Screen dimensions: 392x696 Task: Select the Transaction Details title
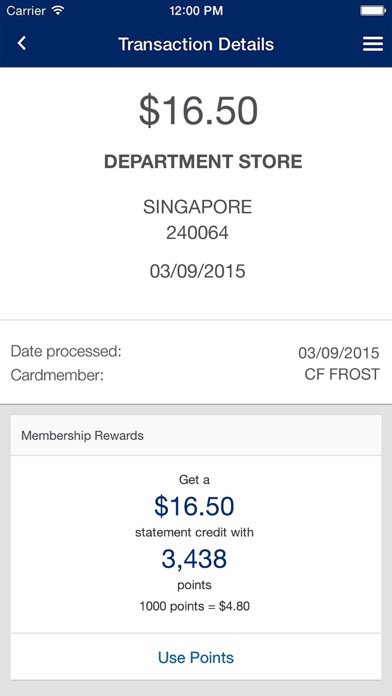coord(196,44)
